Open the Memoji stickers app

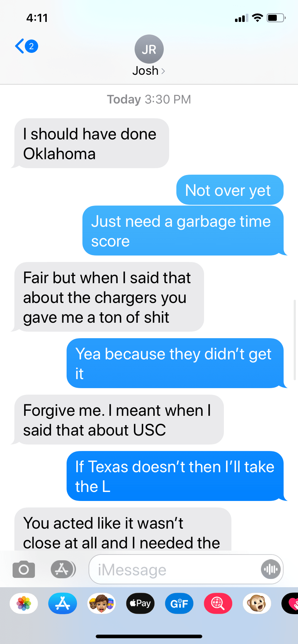[x=101, y=603]
